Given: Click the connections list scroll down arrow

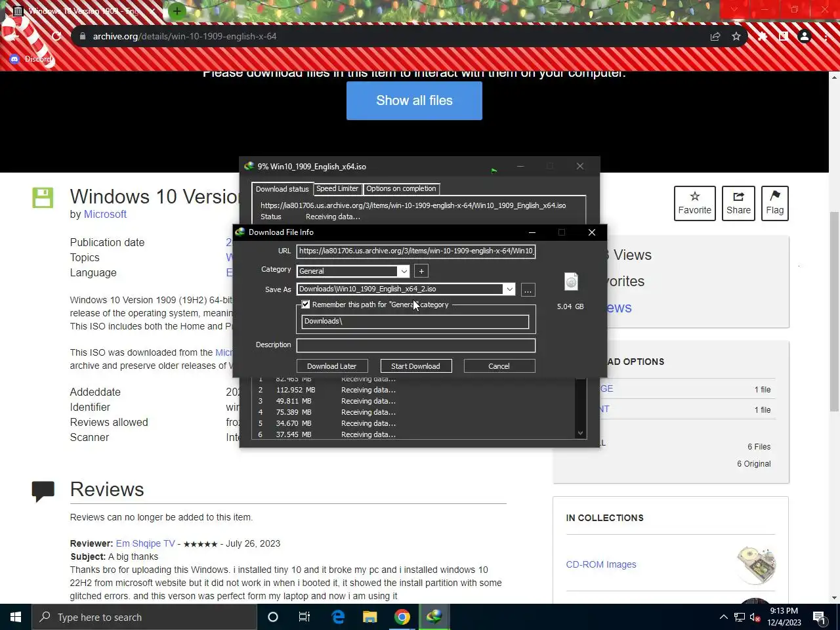Looking at the screenshot, I should (x=580, y=433).
